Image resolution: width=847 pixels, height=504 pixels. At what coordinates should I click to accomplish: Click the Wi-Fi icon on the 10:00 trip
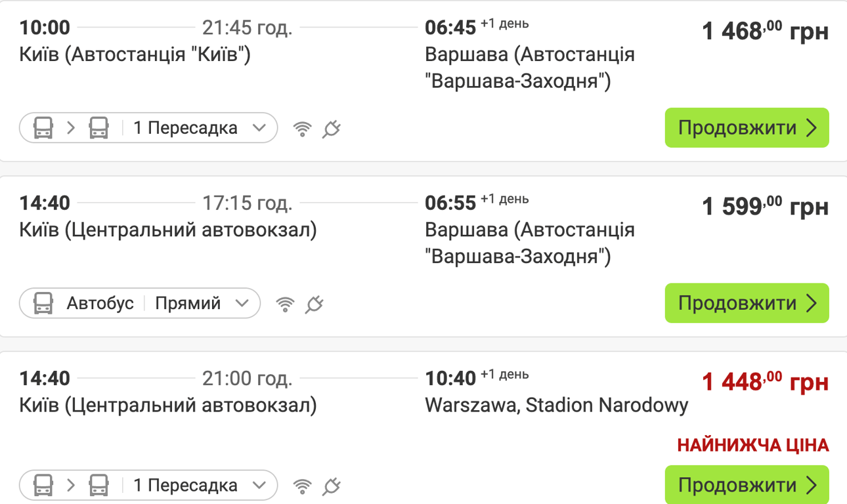[301, 128]
